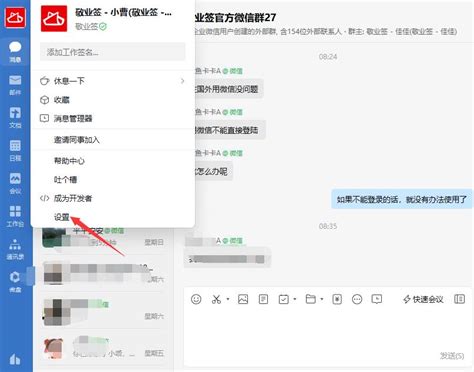Open the Meeting (会议) sidebar icon
This screenshot has width=474, height=372.
pos(15,183)
